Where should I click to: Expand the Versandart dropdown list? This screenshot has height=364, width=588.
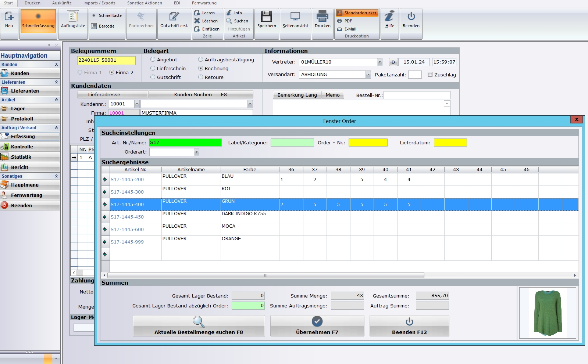368,75
